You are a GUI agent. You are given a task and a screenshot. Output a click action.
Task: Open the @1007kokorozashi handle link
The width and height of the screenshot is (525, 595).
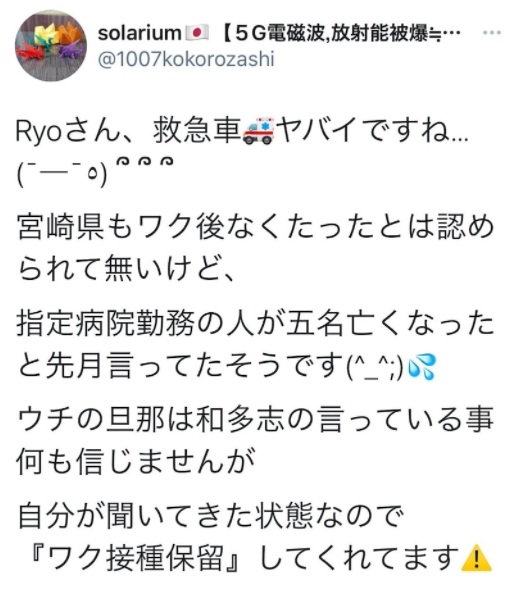point(186,60)
